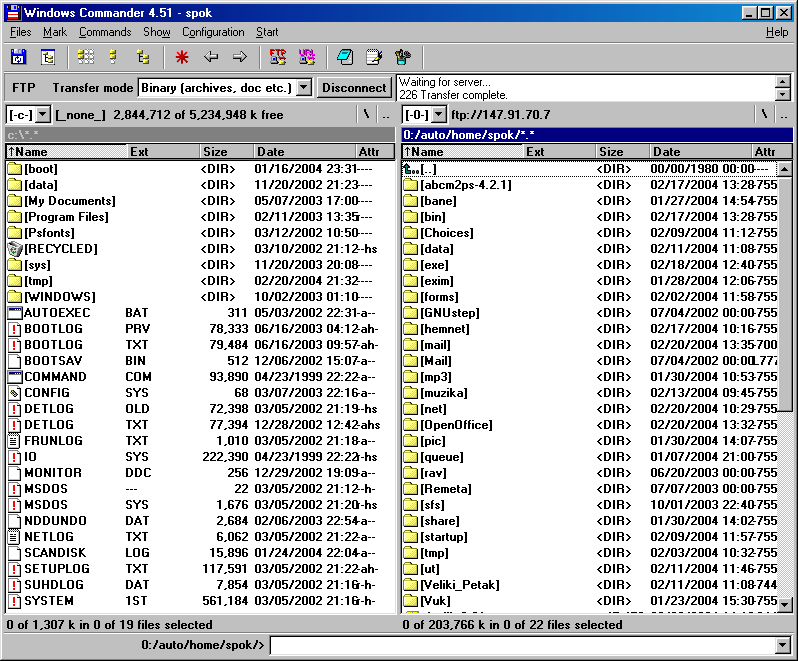Open the Configuration menu

(x=213, y=32)
